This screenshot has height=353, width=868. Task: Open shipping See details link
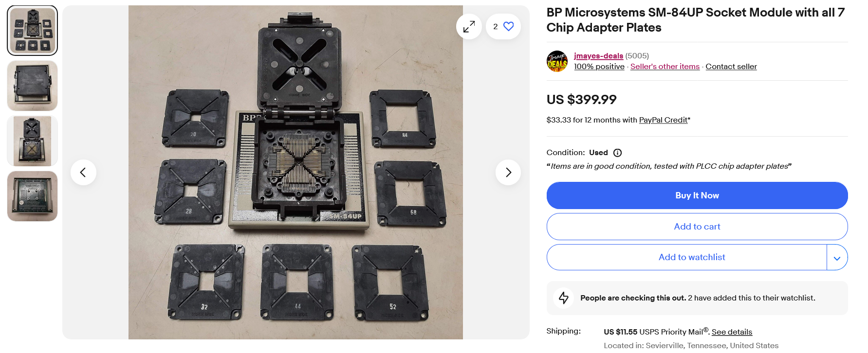coord(732,332)
